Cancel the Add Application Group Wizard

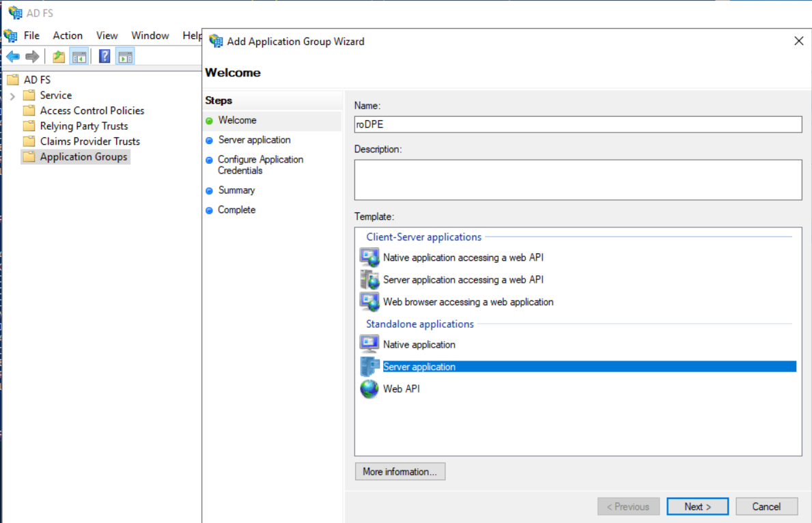click(766, 506)
